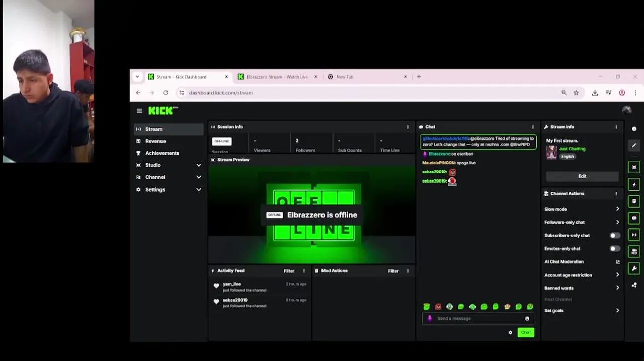This screenshot has height=361, width=644.
Task: Click the English language tag
Action: tap(567, 156)
